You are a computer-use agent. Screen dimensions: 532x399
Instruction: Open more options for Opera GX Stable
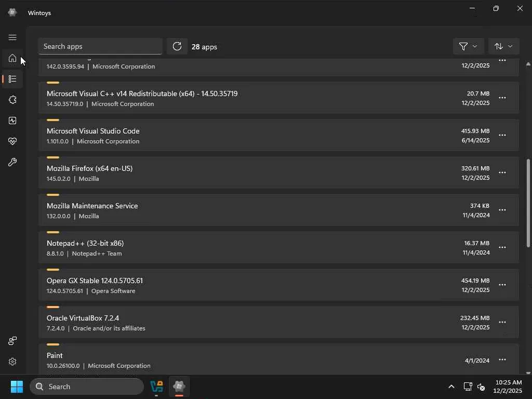[502, 285]
